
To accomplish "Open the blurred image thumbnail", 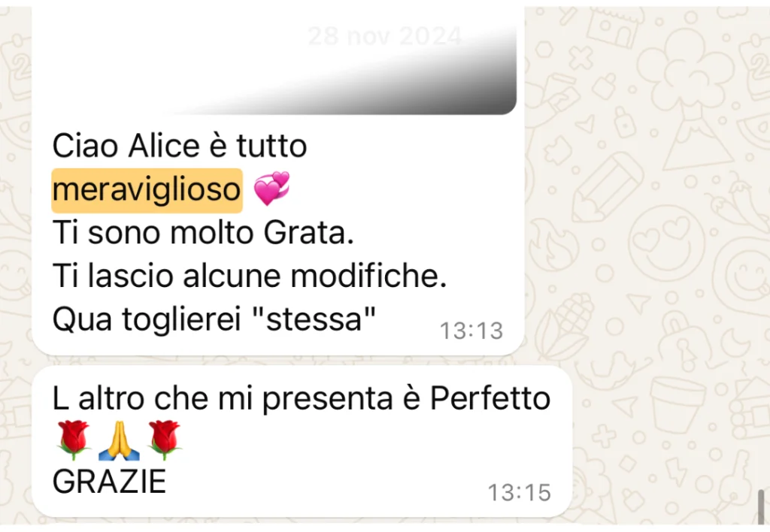I will click(x=277, y=62).
